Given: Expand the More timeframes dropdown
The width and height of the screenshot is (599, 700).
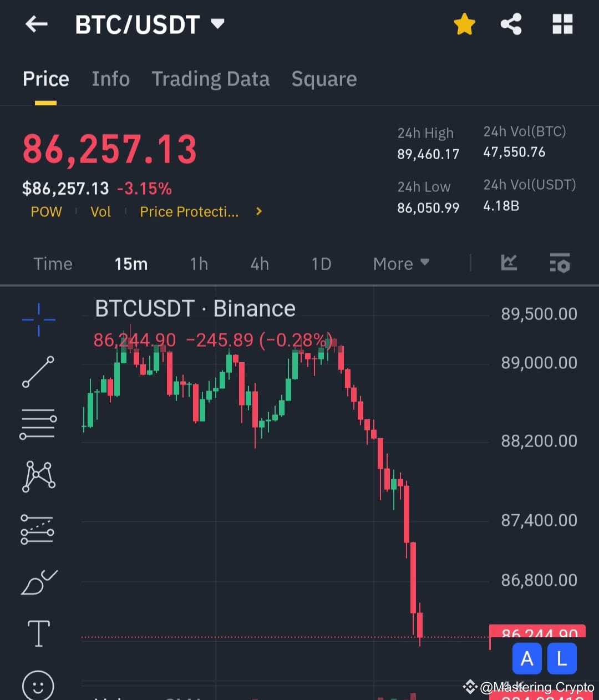Looking at the screenshot, I should click(400, 263).
